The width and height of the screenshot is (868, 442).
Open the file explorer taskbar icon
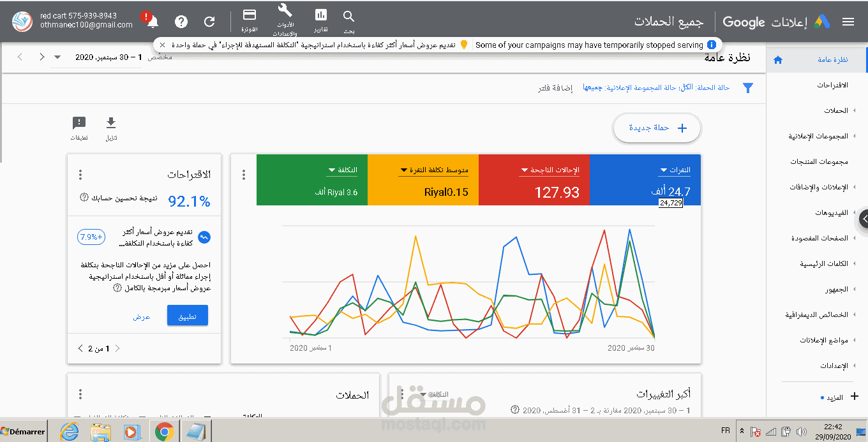click(x=101, y=432)
